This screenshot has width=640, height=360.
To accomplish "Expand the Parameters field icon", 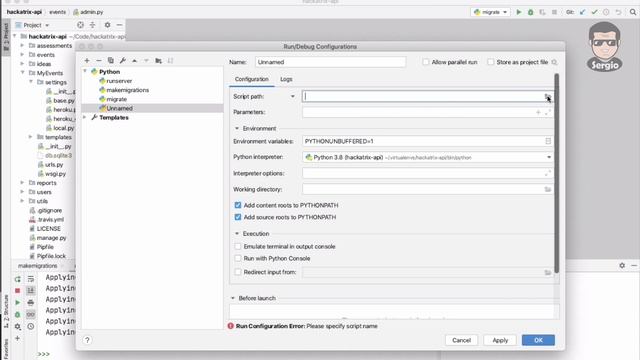I will click(x=548, y=112).
